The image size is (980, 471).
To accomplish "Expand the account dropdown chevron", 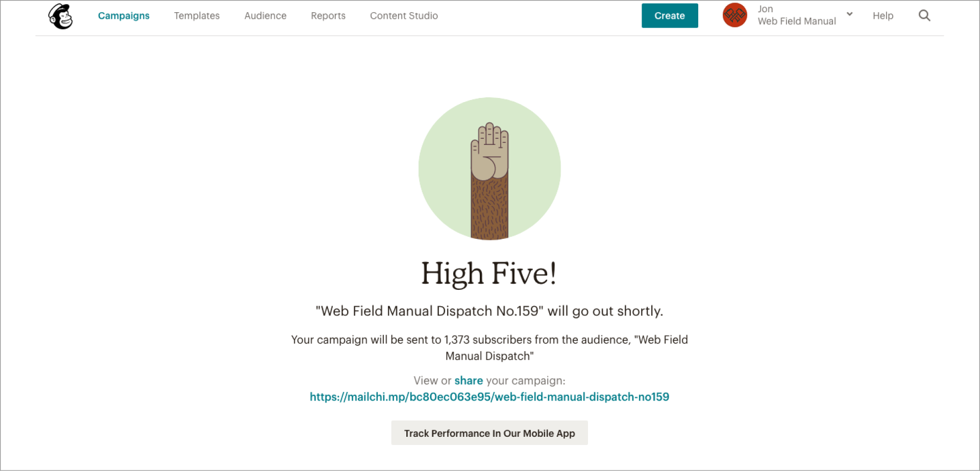I will 849,14.
